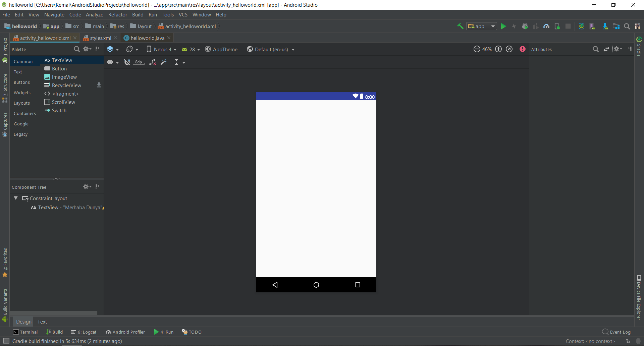Toggle the Captures tool window
Viewport: 644px width, 346px height.
click(5, 124)
